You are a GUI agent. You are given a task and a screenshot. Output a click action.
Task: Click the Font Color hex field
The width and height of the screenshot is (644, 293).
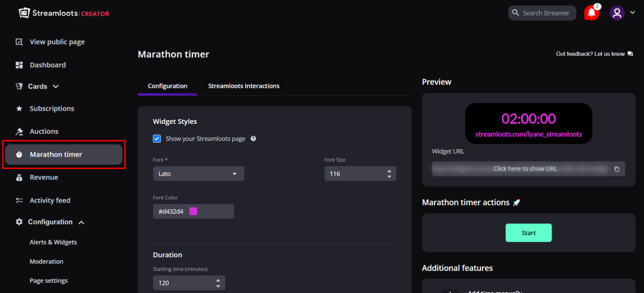click(194, 211)
